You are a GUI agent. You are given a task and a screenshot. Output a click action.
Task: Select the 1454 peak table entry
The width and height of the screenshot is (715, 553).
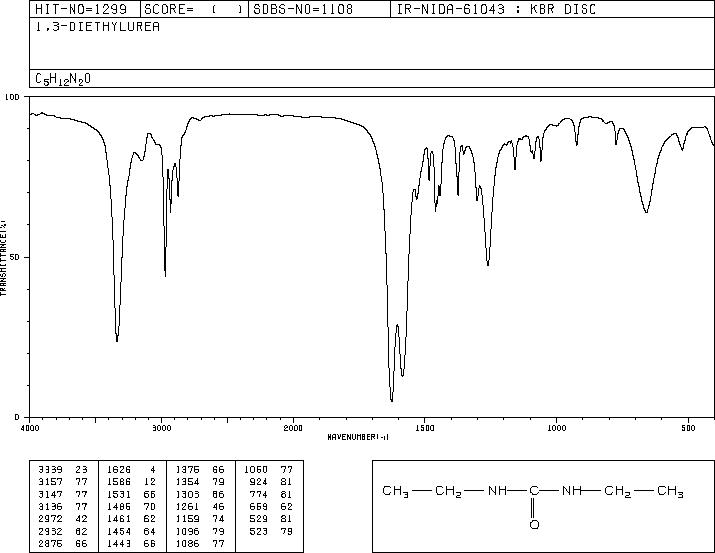(x=131, y=532)
